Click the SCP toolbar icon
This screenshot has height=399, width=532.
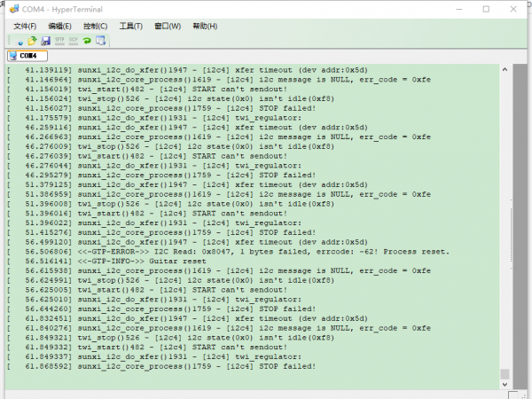click(74, 41)
